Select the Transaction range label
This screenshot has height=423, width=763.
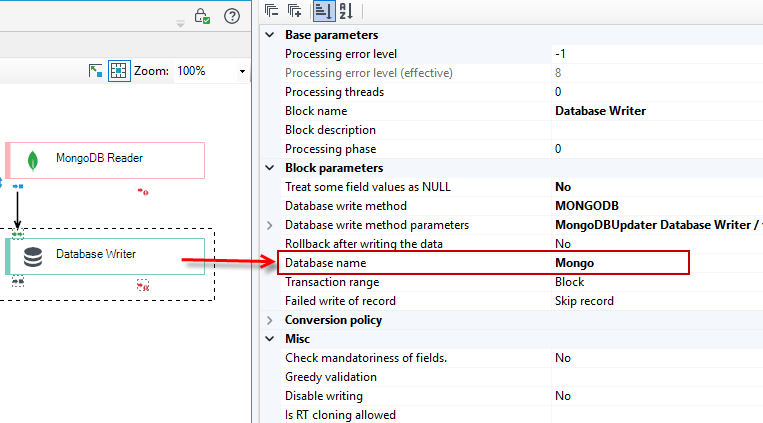(332, 282)
